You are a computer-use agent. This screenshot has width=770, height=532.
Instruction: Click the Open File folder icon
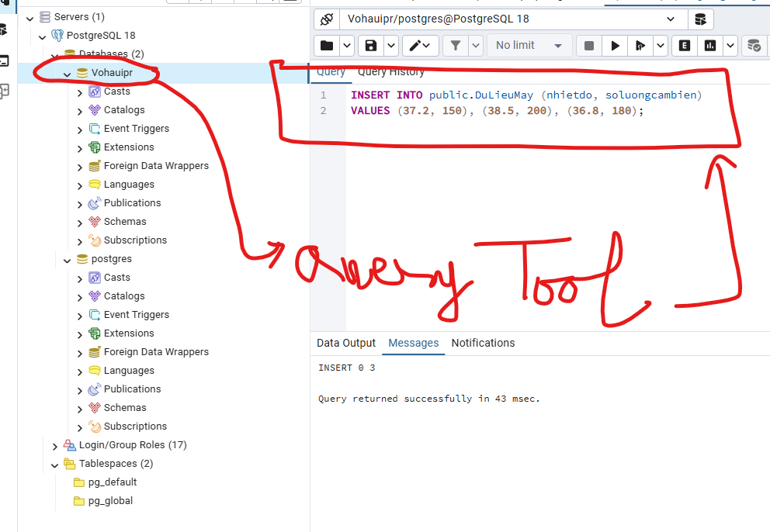[x=327, y=46]
